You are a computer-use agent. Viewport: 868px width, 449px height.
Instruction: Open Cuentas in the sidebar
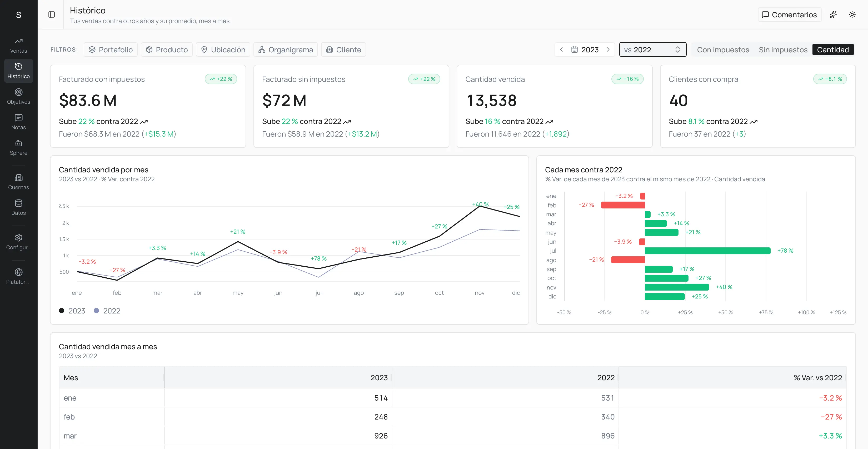click(18, 182)
